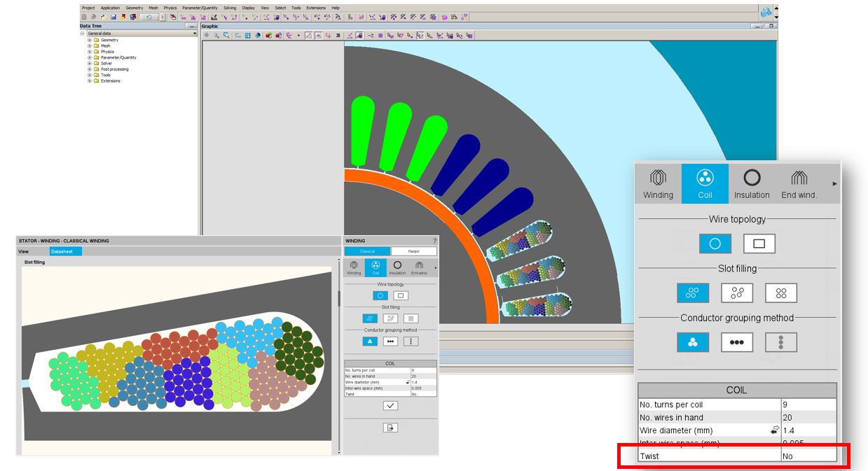Screen dimensions: 868x471
Task: Open the Physics menu in the menu bar
Action: tap(170, 8)
